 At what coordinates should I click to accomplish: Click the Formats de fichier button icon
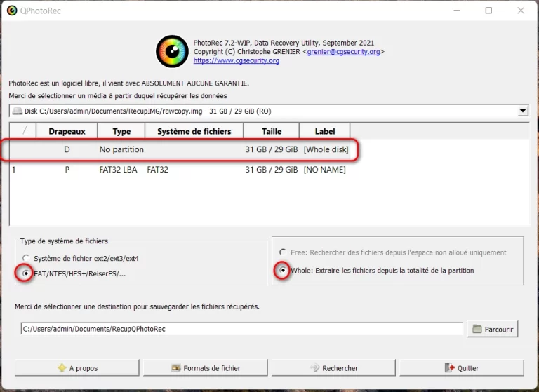point(176,368)
